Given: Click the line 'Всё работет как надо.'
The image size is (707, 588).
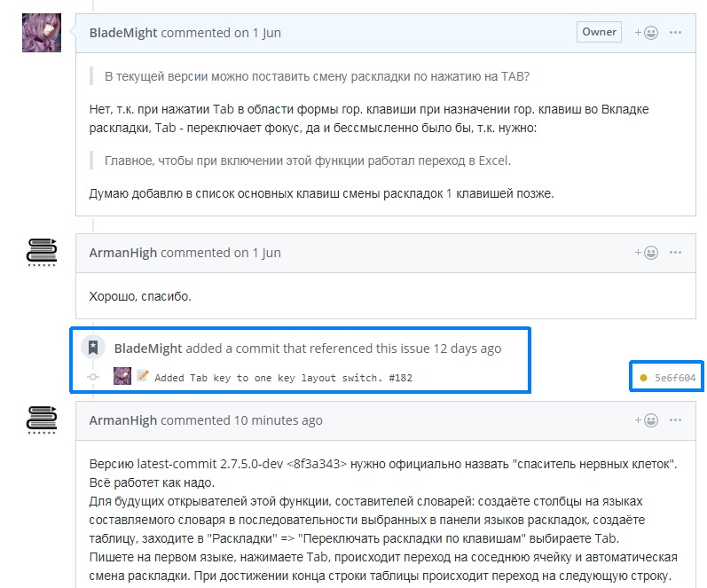Looking at the screenshot, I should pyautogui.click(x=152, y=482).
